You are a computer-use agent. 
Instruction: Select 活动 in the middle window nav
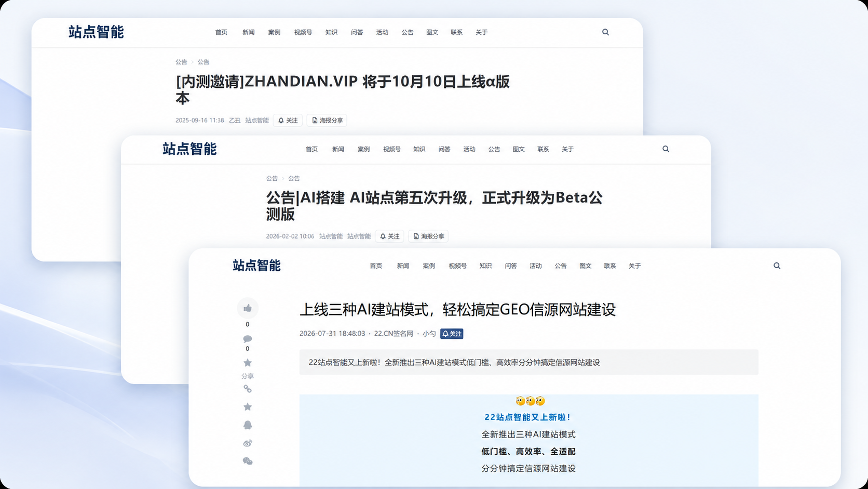(469, 149)
